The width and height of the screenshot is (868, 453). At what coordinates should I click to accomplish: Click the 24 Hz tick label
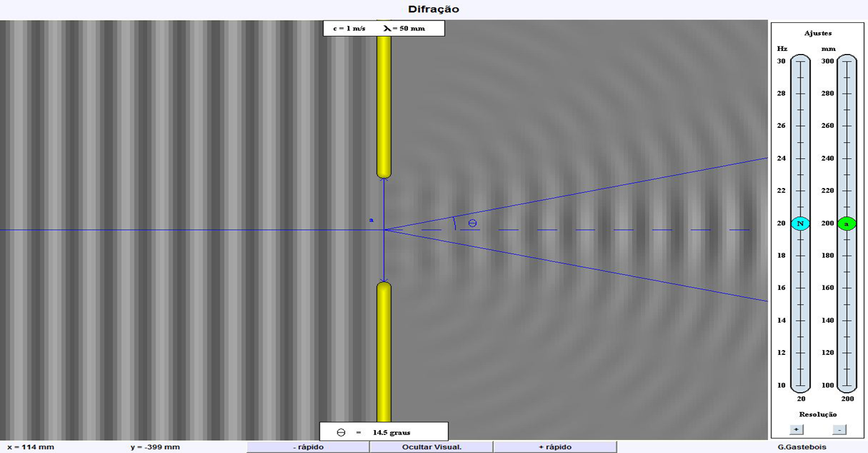[x=781, y=158]
